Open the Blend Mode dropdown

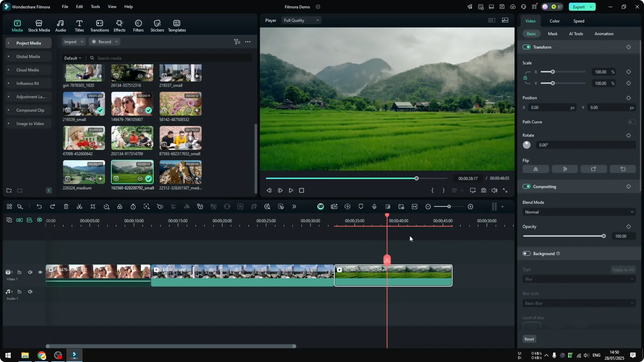pyautogui.click(x=579, y=212)
